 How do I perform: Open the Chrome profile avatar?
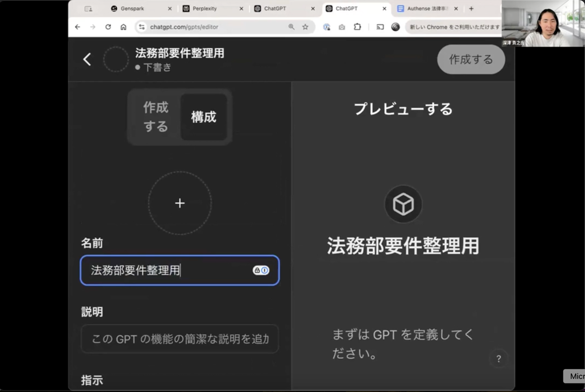[395, 27]
